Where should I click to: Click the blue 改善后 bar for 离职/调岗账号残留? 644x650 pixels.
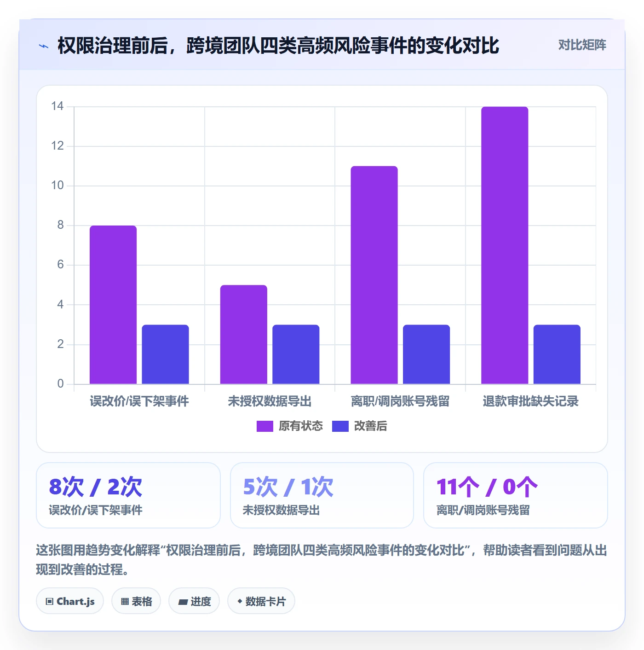[426, 354]
